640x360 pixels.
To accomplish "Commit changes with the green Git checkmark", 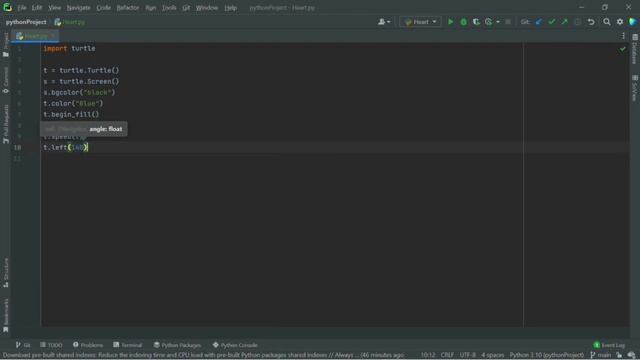I will click(x=552, y=22).
